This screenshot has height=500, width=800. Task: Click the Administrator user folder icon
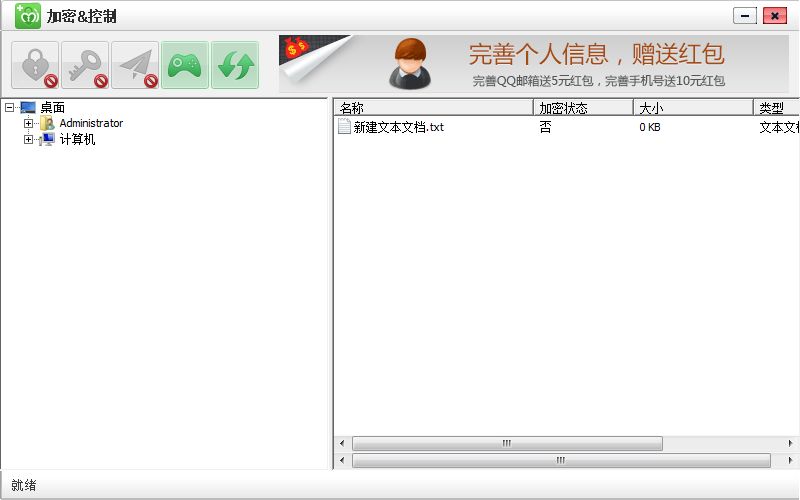(x=47, y=123)
